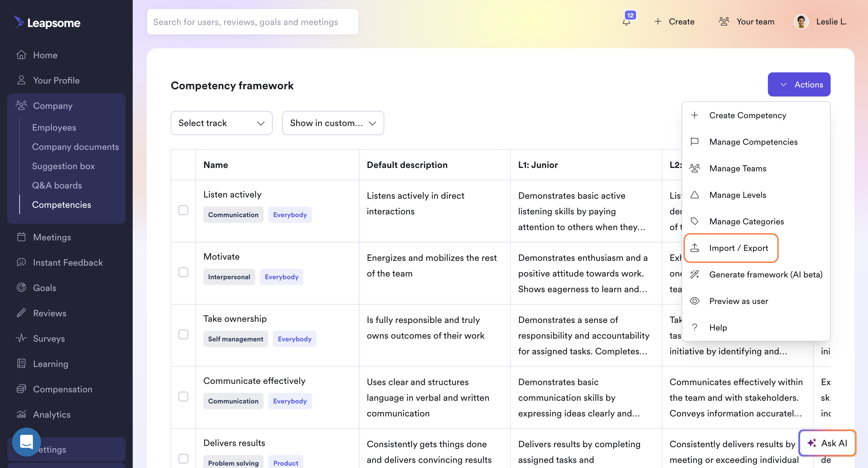Click the plus icon beside Create
Screen dimensions: 868x468
(x=658, y=22)
